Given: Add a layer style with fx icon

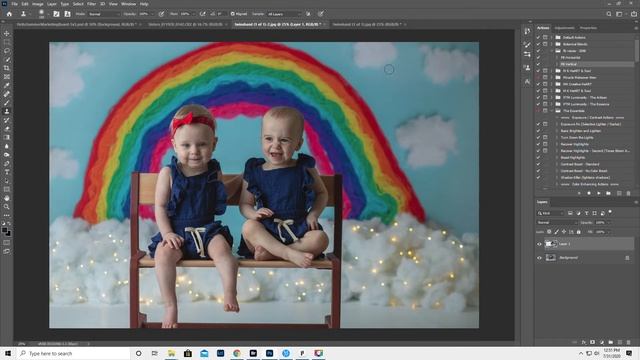Looking at the screenshot, I should point(584,342).
